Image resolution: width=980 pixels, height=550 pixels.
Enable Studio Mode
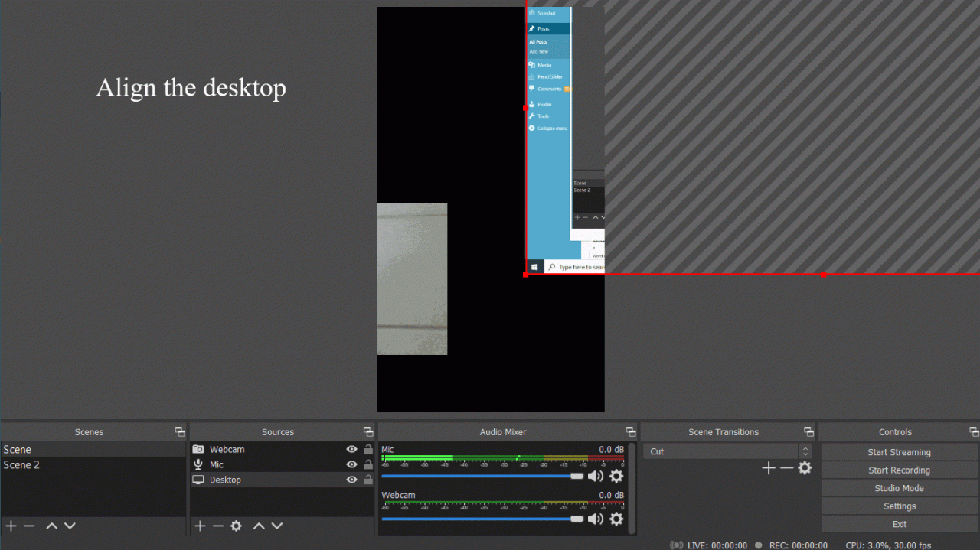point(899,488)
